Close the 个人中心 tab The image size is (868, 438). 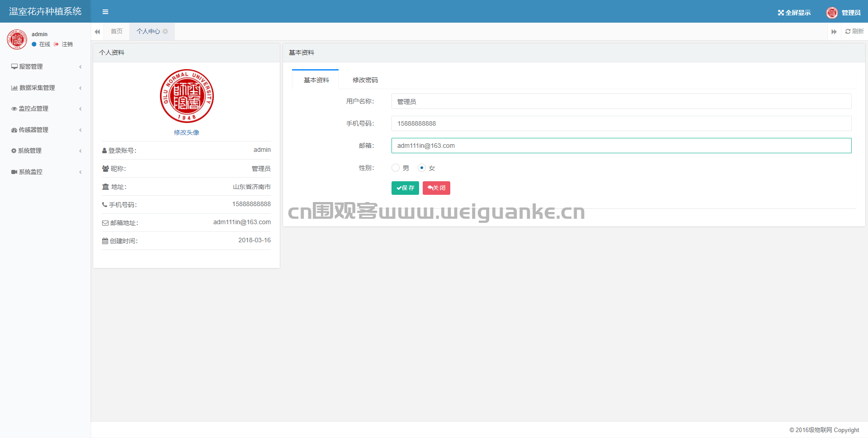point(165,32)
